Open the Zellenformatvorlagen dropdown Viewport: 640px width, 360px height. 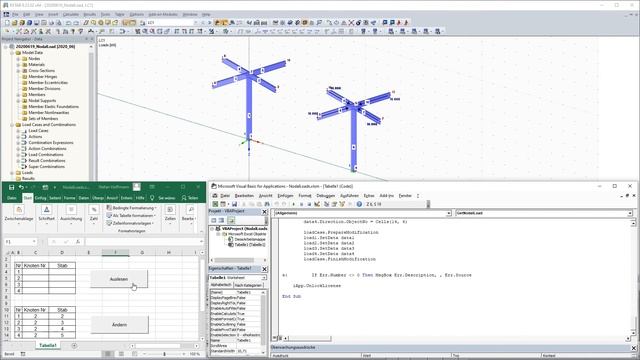tap(130, 223)
